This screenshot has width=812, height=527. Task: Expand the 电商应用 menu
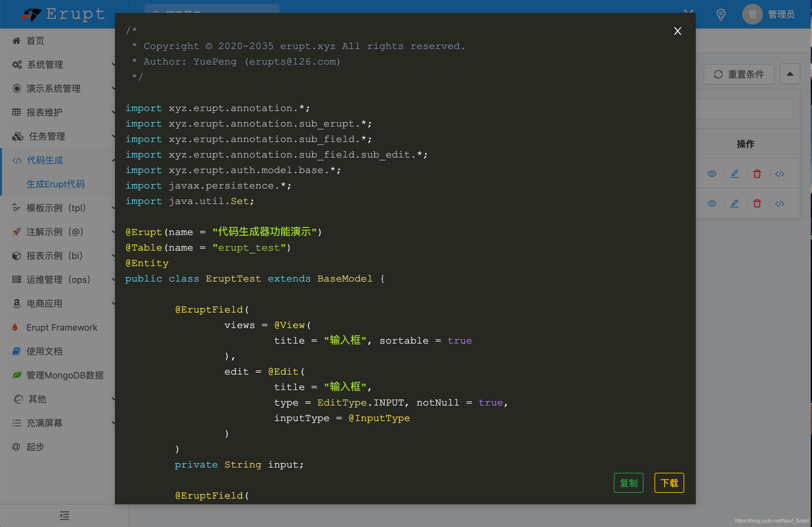click(x=44, y=303)
